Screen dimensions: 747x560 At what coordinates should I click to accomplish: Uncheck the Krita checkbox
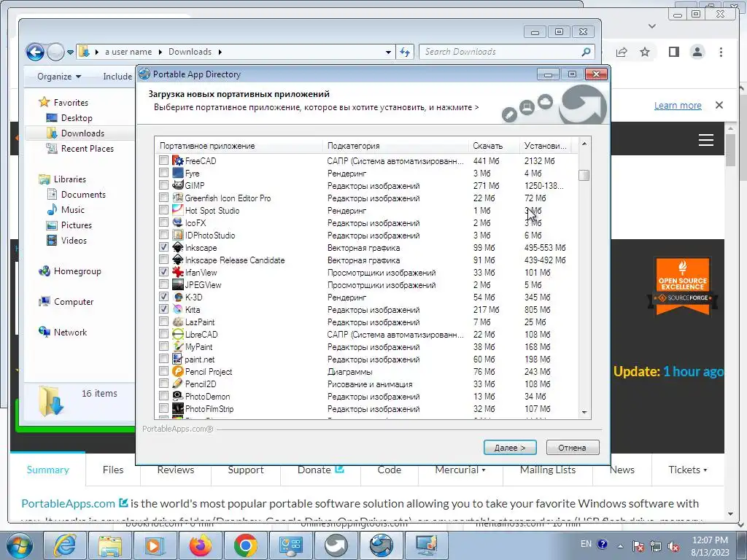[163, 309]
